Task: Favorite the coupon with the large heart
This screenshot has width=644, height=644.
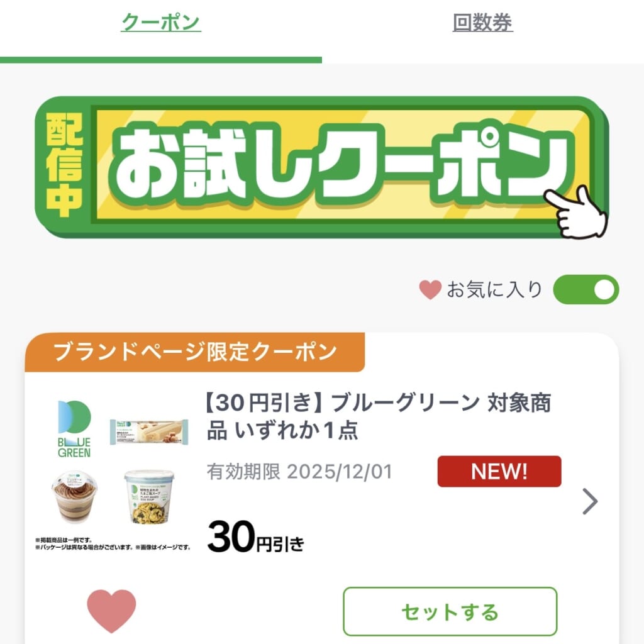Action: click(x=111, y=611)
